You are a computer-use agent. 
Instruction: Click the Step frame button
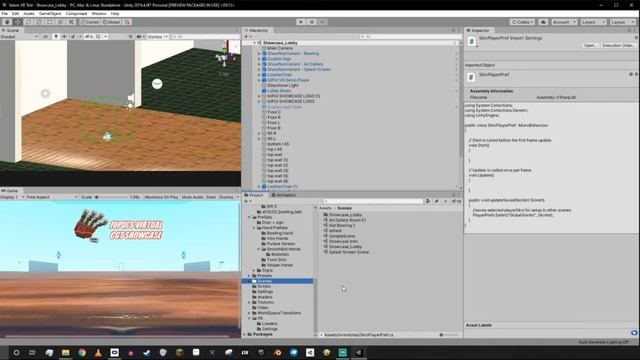click(x=322, y=22)
